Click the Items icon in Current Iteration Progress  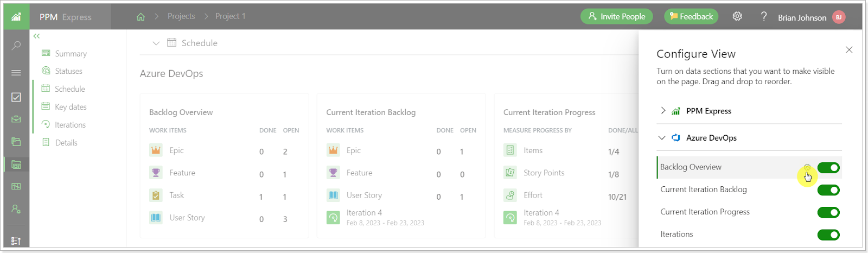[x=510, y=150]
